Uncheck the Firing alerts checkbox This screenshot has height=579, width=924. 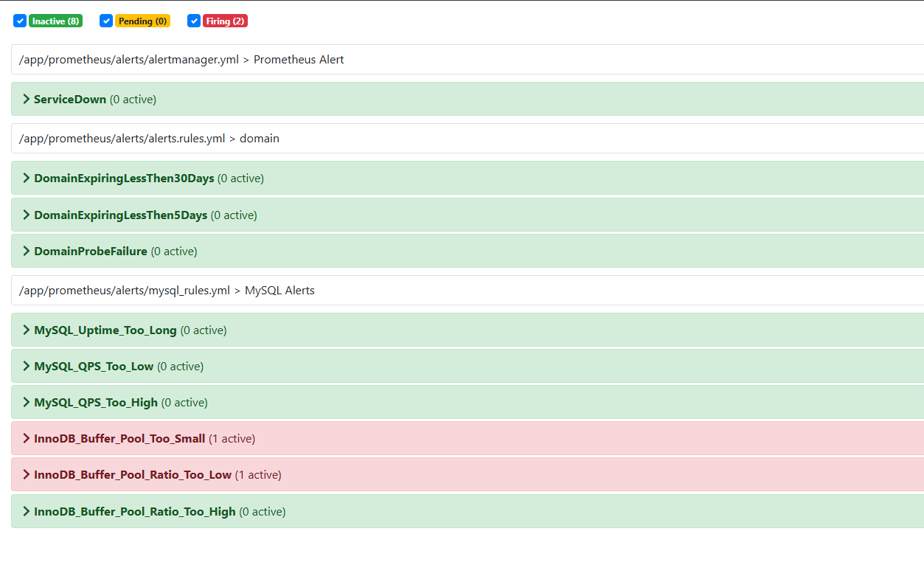click(x=194, y=21)
